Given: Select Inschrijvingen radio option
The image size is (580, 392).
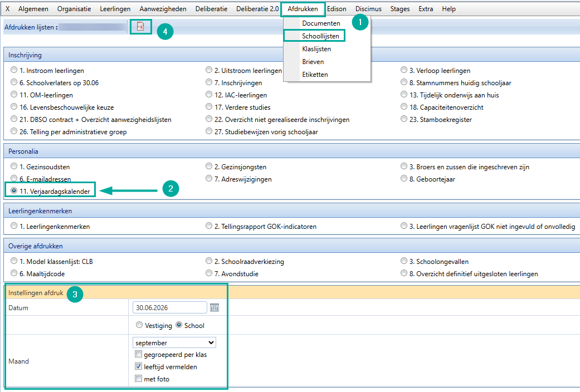Looking at the screenshot, I should [x=209, y=82].
